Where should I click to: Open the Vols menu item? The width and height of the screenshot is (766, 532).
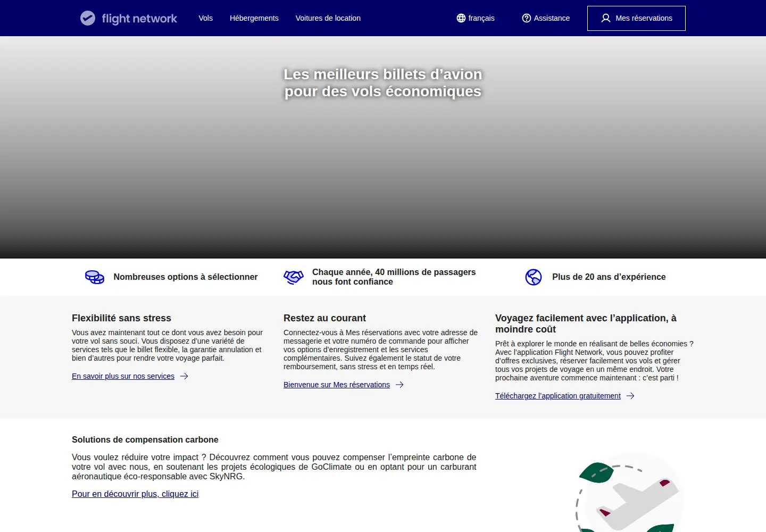click(206, 18)
